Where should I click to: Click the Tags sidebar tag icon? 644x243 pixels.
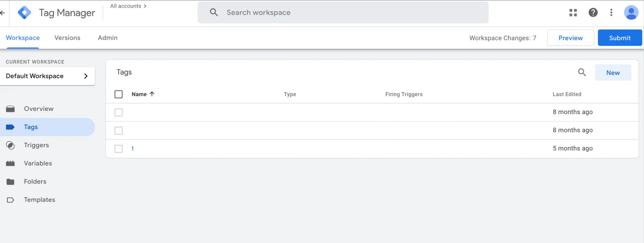point(10,127)
